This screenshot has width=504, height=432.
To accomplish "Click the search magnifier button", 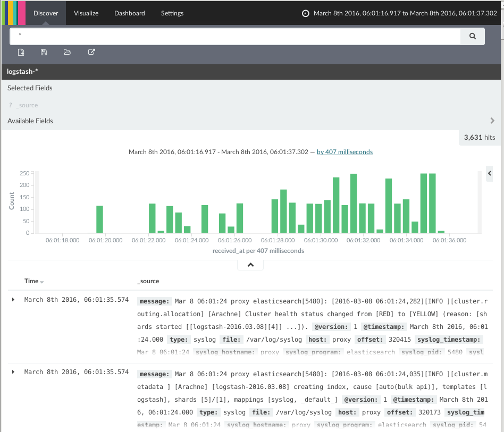I will tap(472, 36).
